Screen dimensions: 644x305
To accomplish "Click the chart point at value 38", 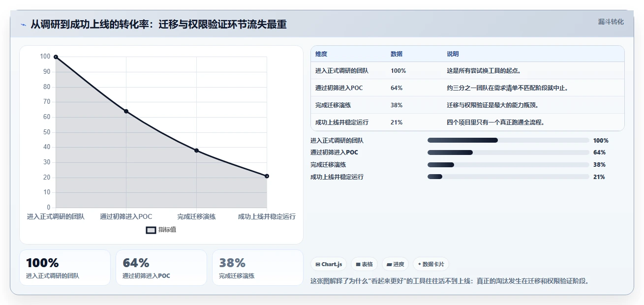I will 196,151.
